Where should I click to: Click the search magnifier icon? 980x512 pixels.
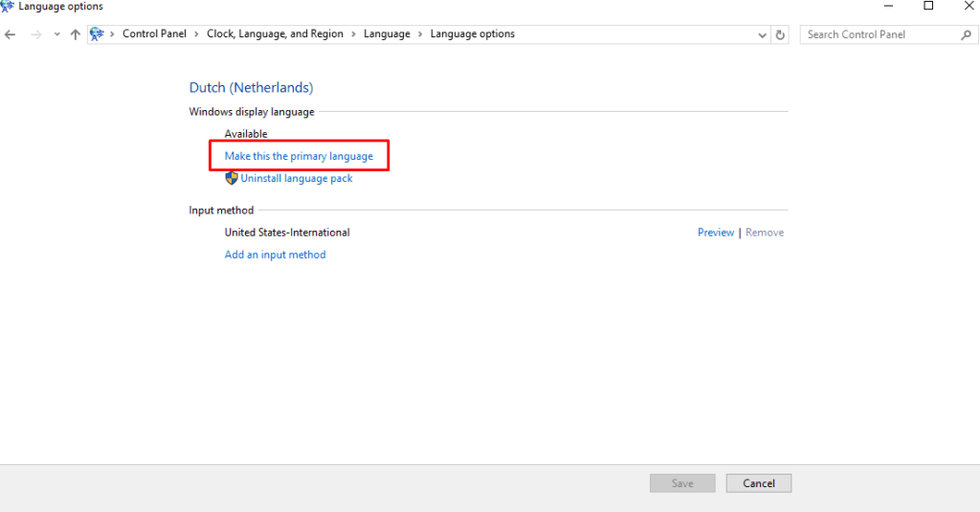pos(967,35)
